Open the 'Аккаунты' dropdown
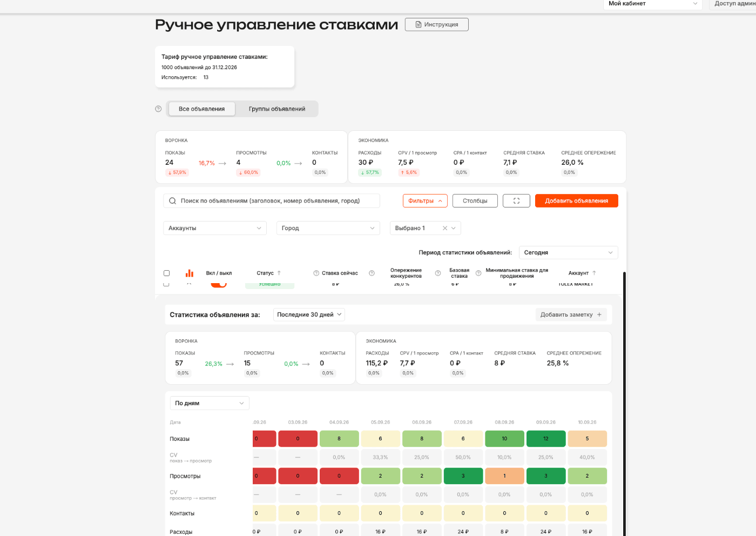Viewport: 756px width, 536px height. tap(215, 228)
